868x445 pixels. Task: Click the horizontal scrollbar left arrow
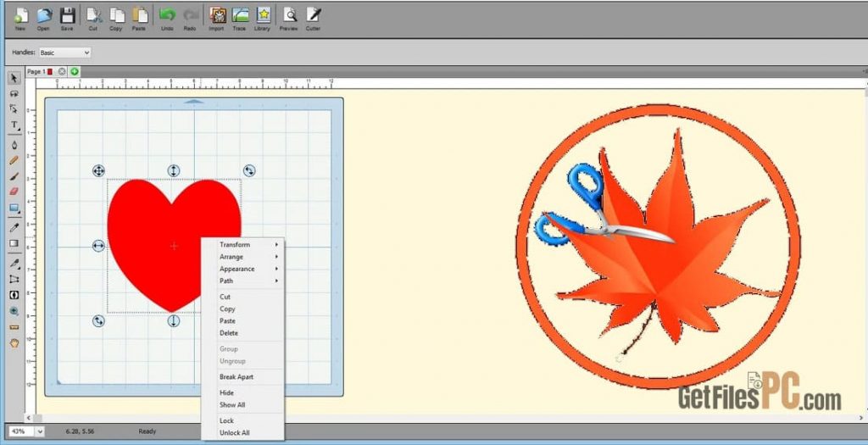[30, 417]
